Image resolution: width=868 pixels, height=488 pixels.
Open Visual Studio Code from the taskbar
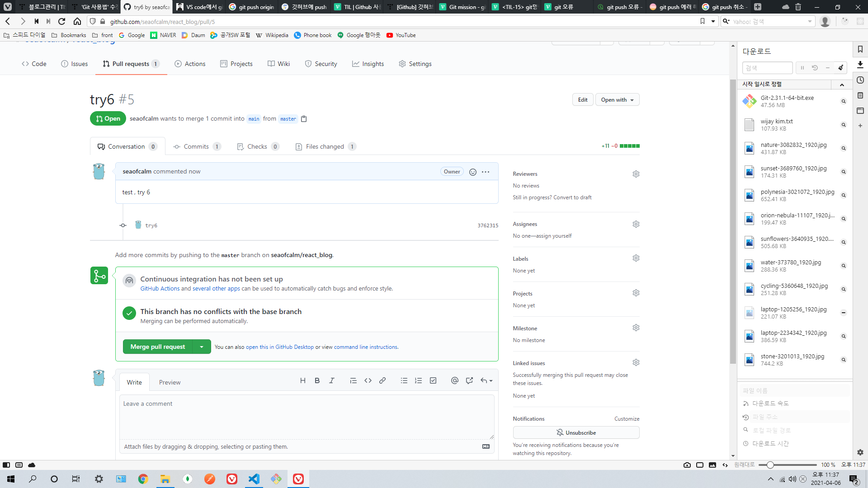coord(254,479)
